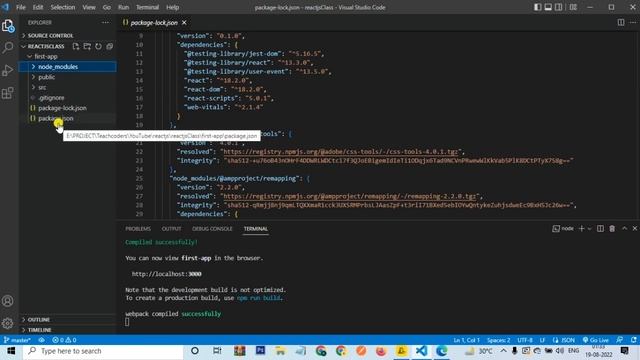Collapse all folders in the Explorer
The height and width of the screenshot is (360, 640).
click(109, 46)
